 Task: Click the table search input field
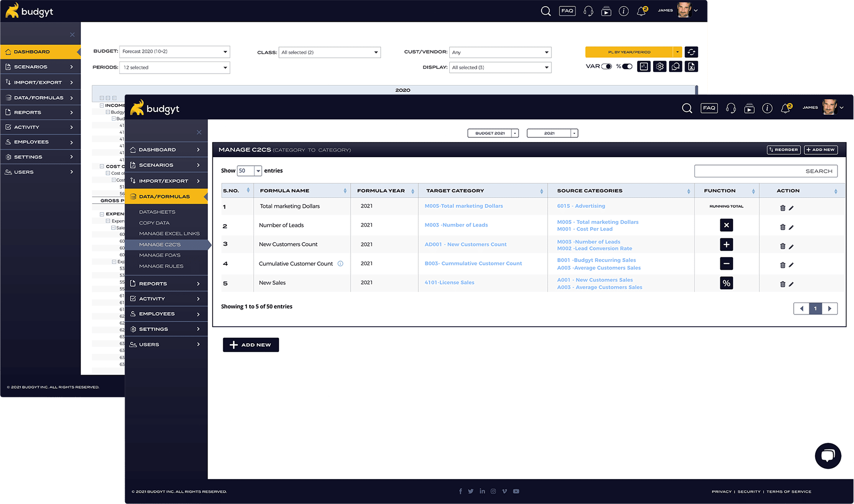point(766,171)
